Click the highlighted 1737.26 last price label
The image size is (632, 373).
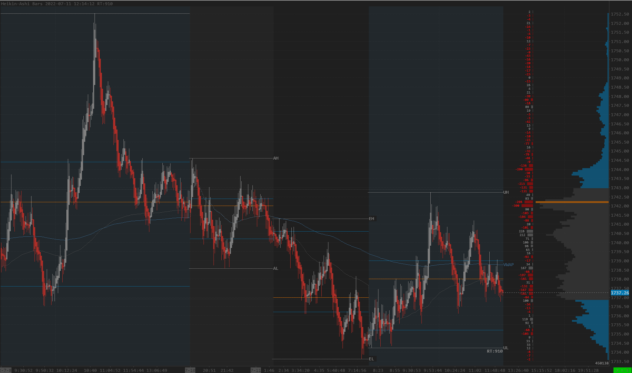[620, 293]
